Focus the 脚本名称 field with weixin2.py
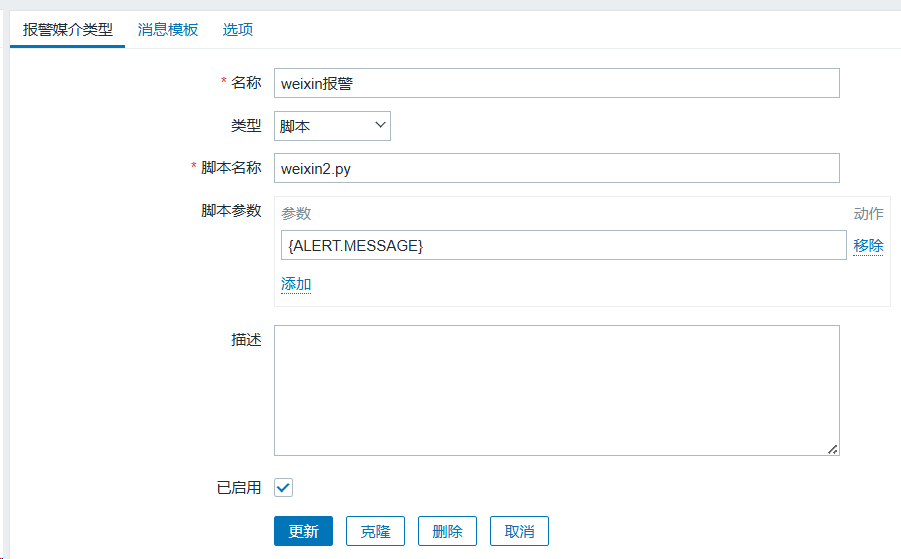The height and width of the screenshot is (559, 901). (x=556, y=168)
